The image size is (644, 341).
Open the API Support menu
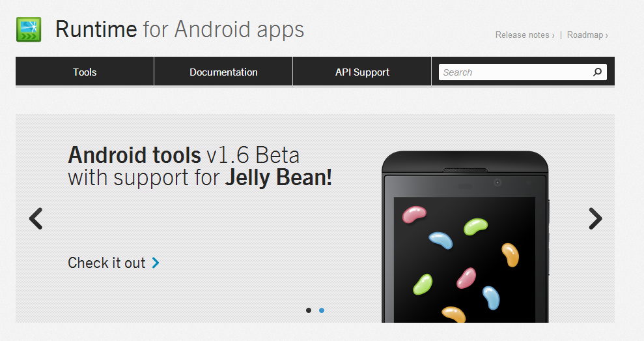point(362,72)
